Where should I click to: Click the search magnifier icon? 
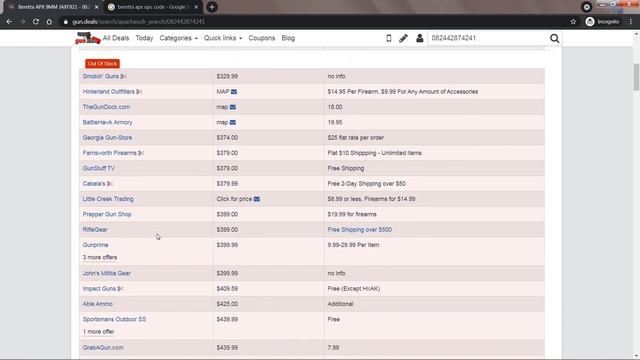point(554,38)
